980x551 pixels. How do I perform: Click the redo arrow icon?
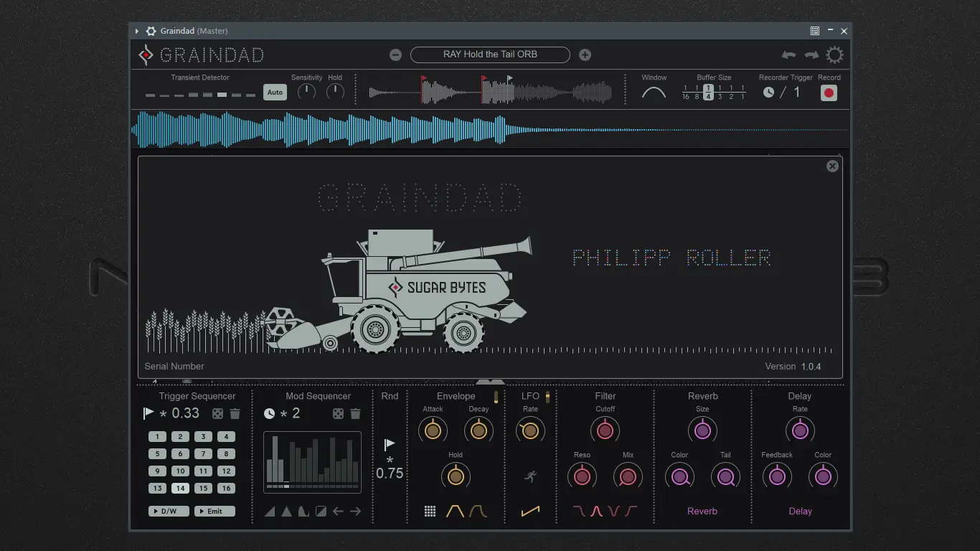pos(811,55)
